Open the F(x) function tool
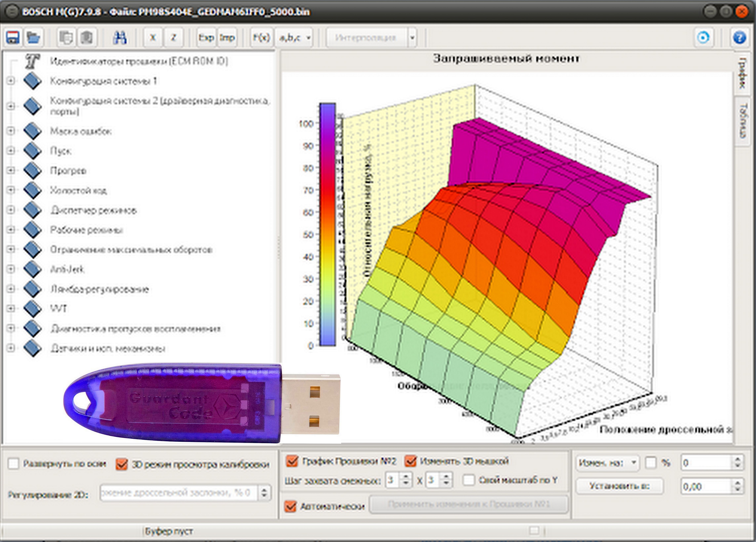756x542 pixels. point(261,37)
